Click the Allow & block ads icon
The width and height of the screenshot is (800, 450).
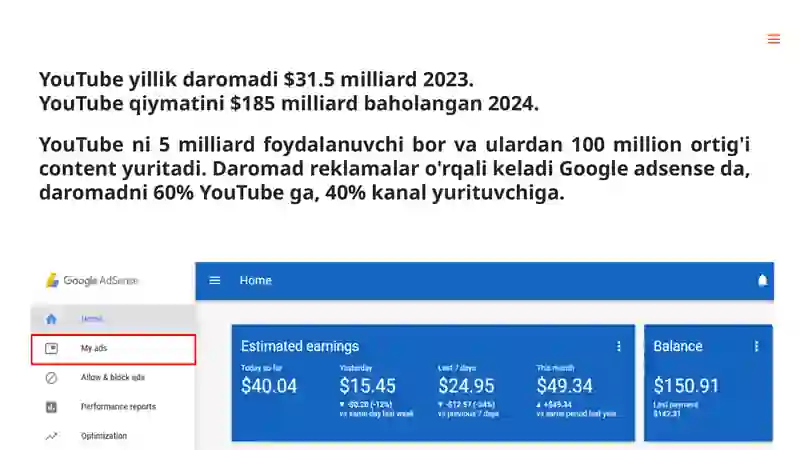click(51, 378)
